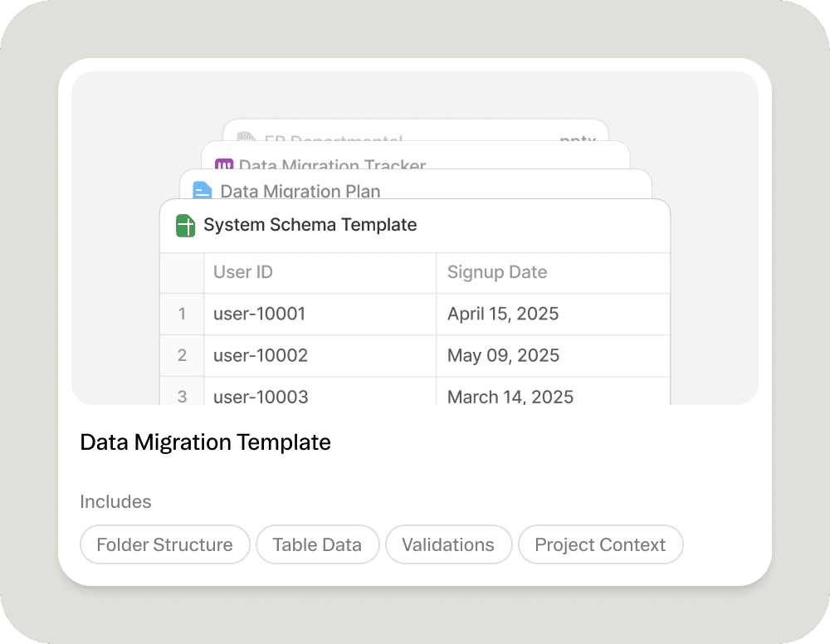Click the user-10001 cell
830x644 pixels.
point(260,314)
